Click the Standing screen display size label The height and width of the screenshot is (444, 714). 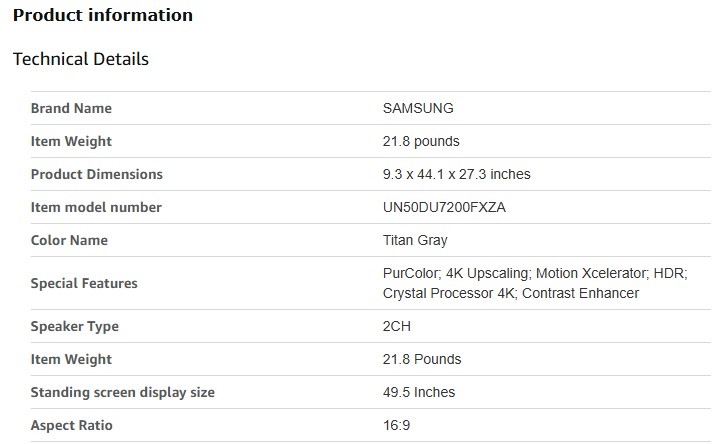[123, 392]
